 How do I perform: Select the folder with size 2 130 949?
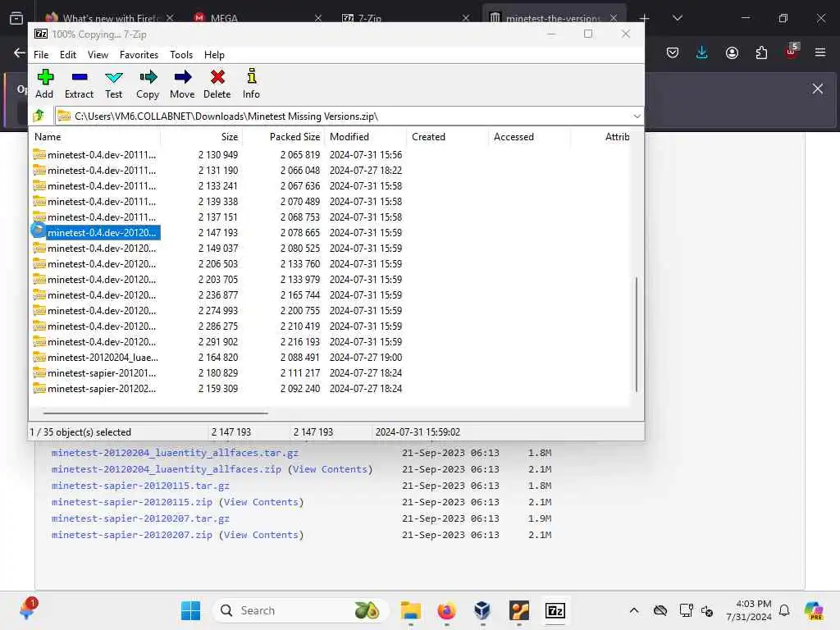pos(95,155)
